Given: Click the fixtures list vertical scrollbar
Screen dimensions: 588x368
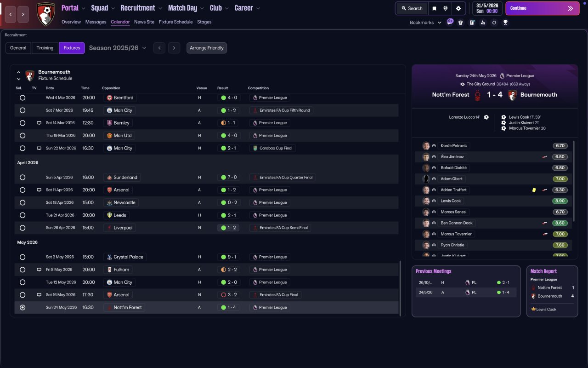Looking at the screenshot, I should pyautogui.click(x=401, y=288).
